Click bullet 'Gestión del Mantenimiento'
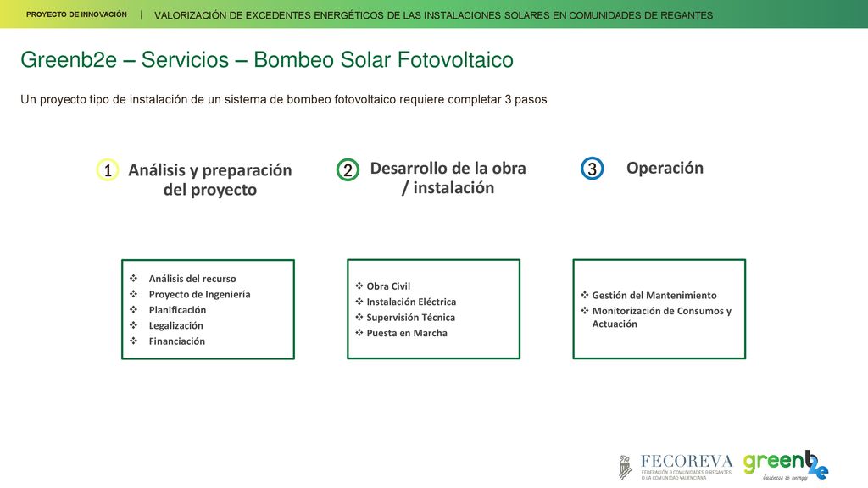 (654, 296)
